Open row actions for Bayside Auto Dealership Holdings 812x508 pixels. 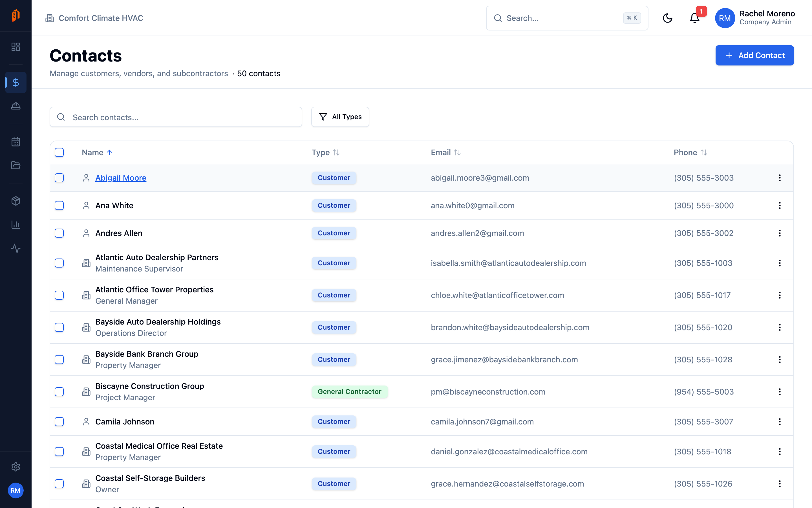pos(780,327)
